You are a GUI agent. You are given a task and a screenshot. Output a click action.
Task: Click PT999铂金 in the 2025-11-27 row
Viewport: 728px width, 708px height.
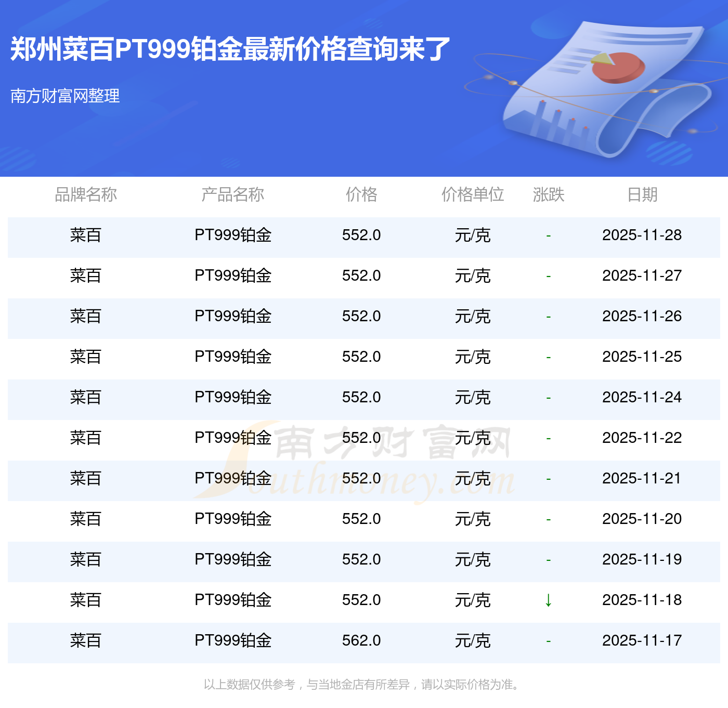click(233, 276)
